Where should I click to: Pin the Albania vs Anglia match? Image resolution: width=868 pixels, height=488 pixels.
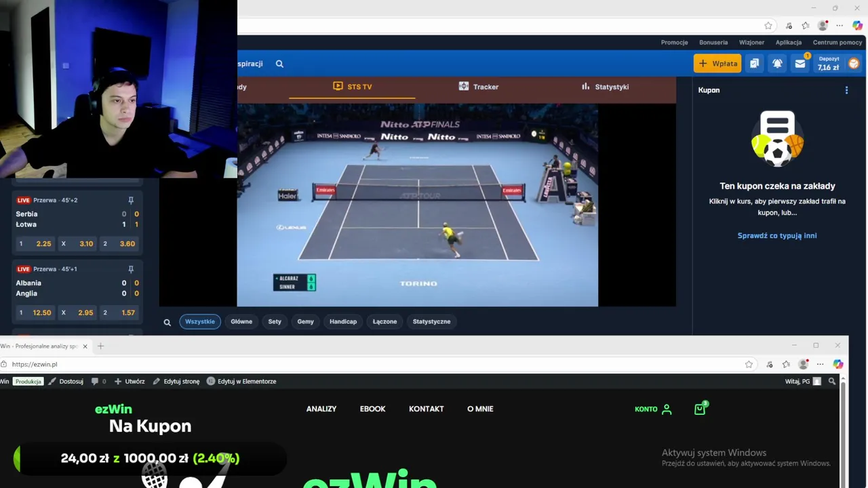131,269
